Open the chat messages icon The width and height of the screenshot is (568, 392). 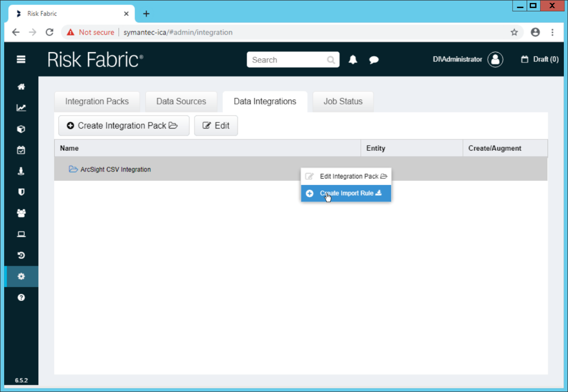point(374,60)
